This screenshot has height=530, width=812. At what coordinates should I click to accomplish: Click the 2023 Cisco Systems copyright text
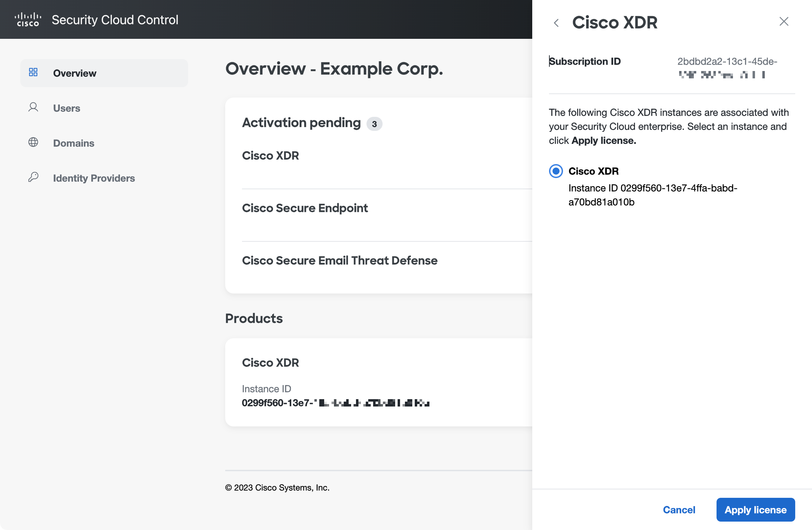tap(277, 488)
